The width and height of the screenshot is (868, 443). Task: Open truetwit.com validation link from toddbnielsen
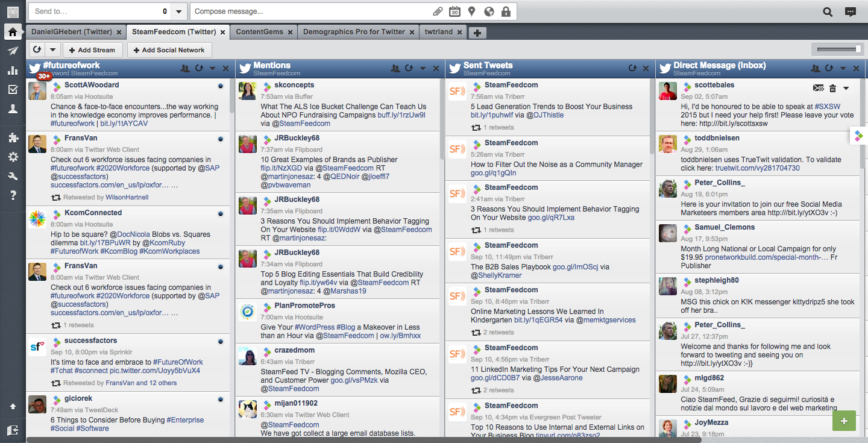coord(757,168)
